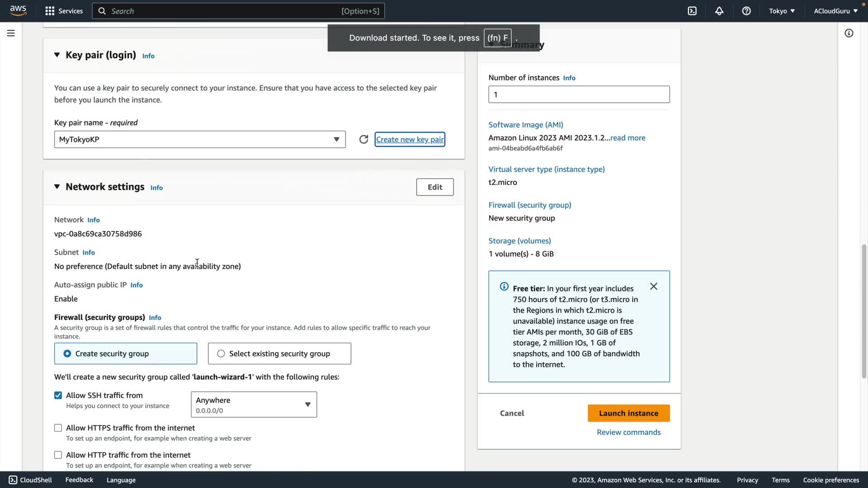Uncheck Allow SSH traffic from
This screenshot has width=868, height=488.
pos(58,395)
